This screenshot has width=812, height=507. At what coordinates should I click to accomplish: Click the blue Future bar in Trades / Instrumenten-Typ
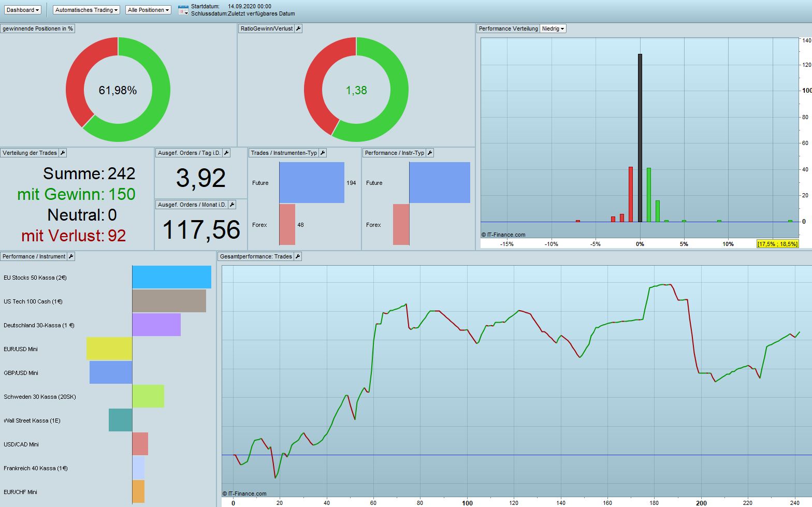click(312, 183)
